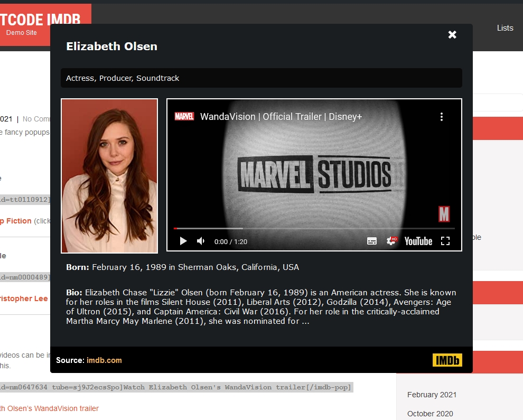
Task: Click the red Marvel M watermark
Action: click(444, 214)
